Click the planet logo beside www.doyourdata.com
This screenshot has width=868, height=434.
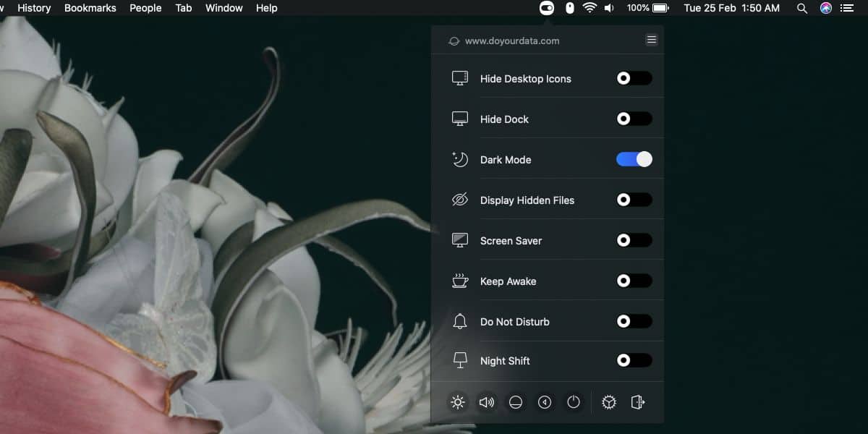(x=454, y=41)
